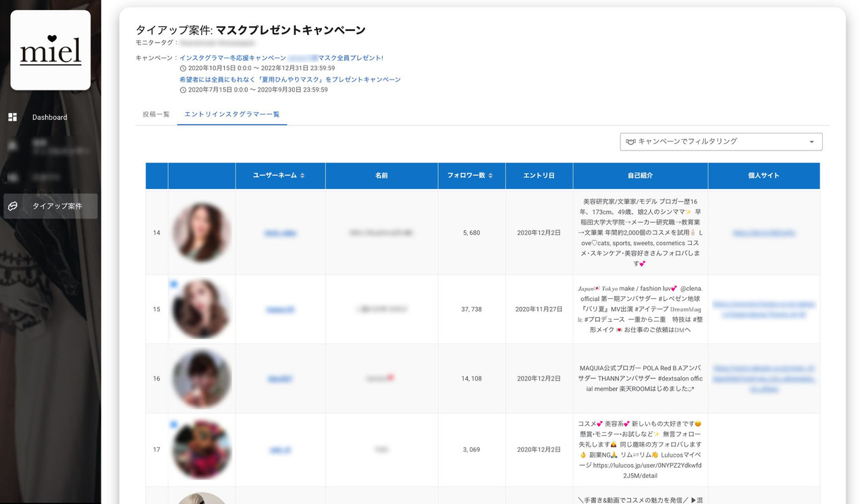Viewport: 864px width, 504px height.
Task: Click the miel logo at the top
Action: (50, 51)
